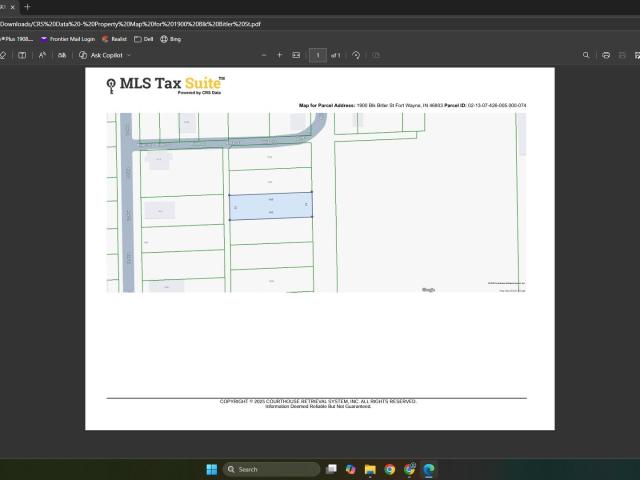640x480 pixels.
Task: Open the Bing bookmark
Action: click(x=170, y=39)
